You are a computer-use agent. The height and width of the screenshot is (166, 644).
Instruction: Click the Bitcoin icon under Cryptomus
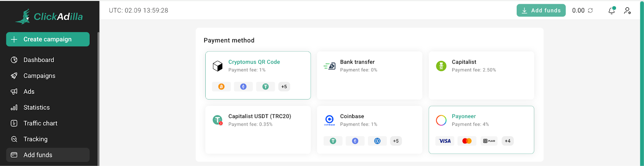(221, 87)
